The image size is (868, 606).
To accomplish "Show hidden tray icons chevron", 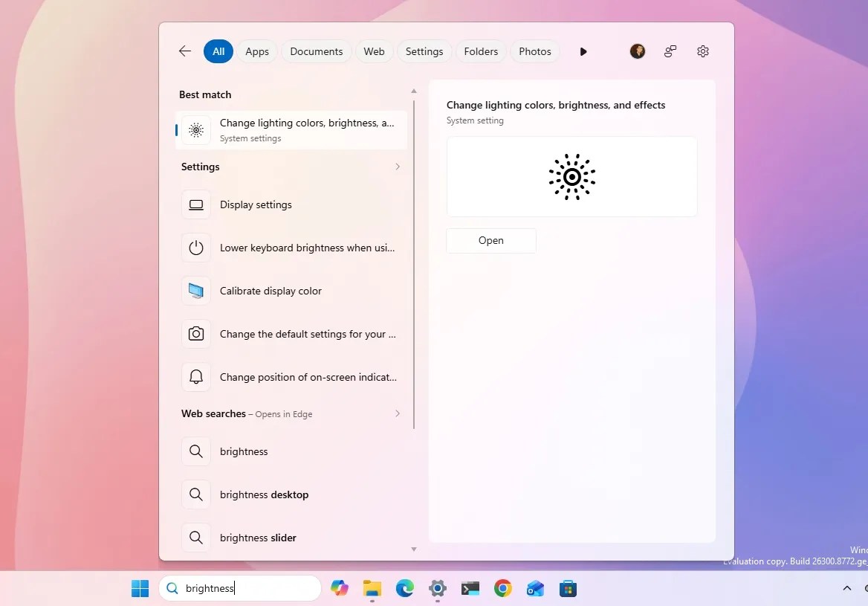I will [x=847, y=588].
